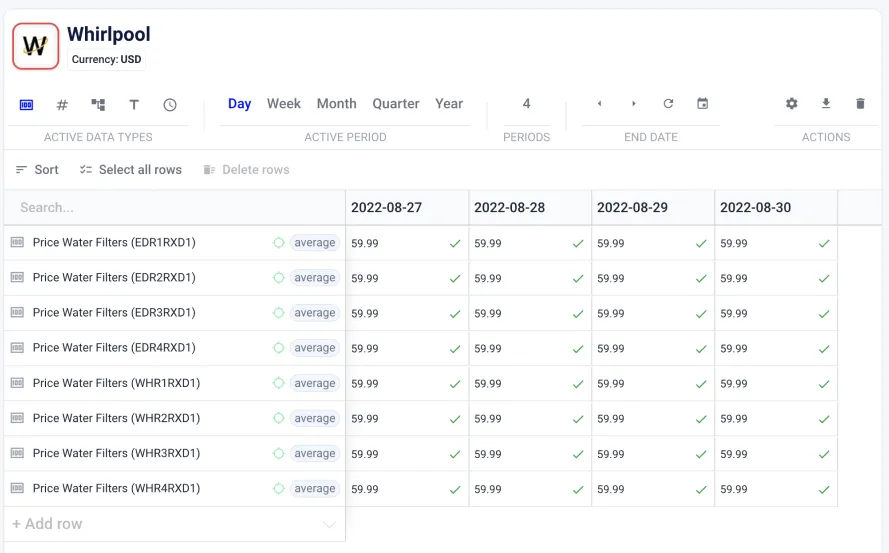Switch active period to Quarter
The width and height of the screenshot is (889, 553).
pyautogui.click(x=396, y=104)
